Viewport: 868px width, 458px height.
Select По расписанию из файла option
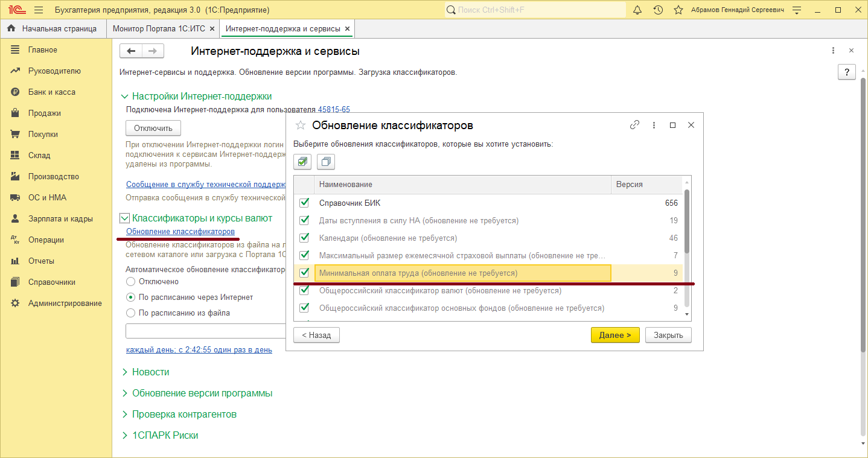pyautogui.click(x=130, y=313)
